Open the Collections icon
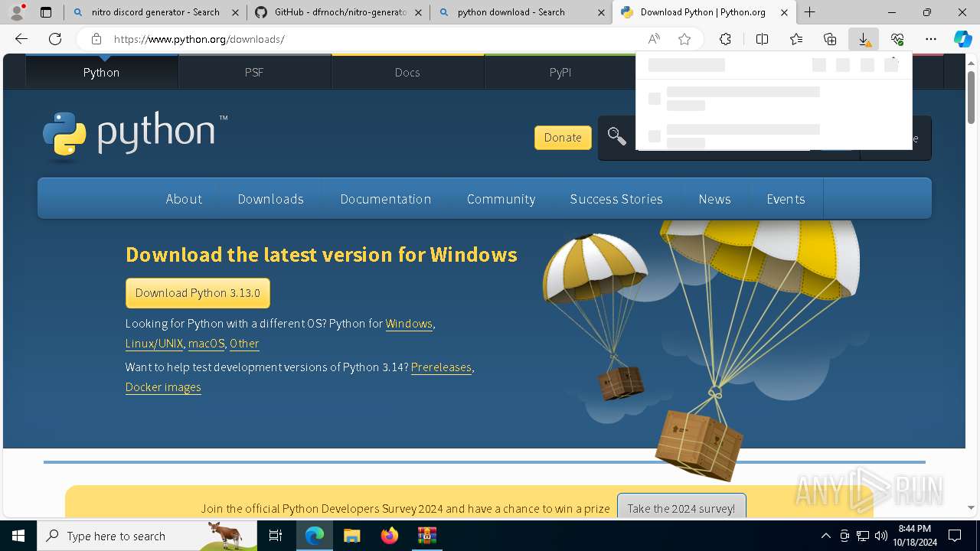980x551 pixels. point(830,39)
